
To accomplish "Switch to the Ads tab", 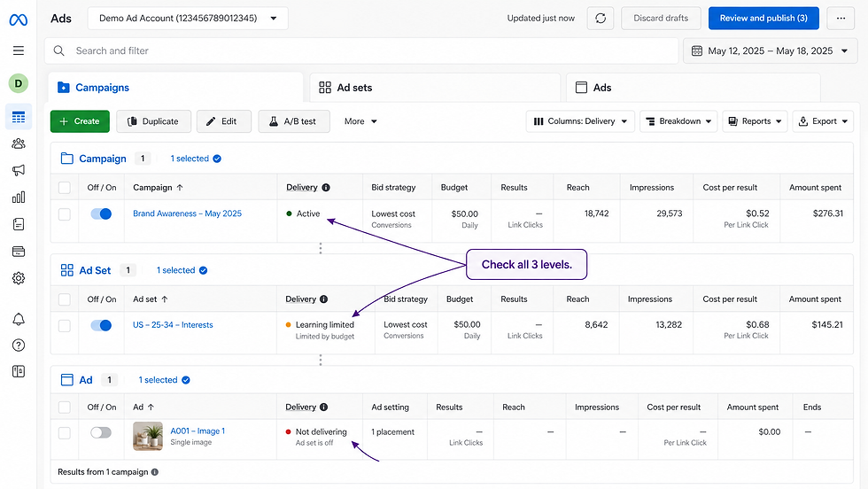I will 693,88.
